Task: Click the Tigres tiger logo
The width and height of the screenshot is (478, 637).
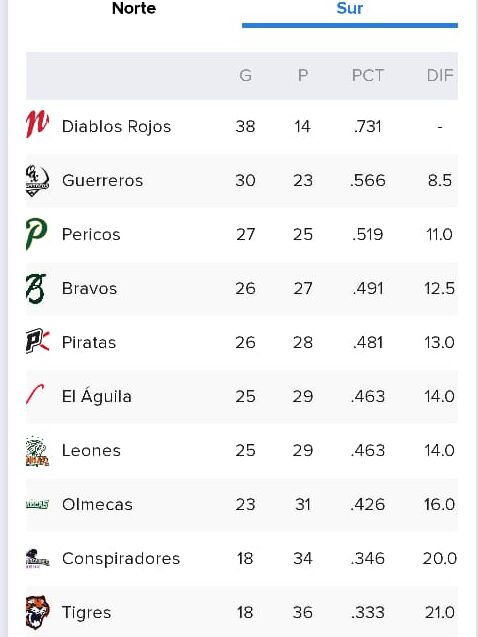Action: coord(37,613)
